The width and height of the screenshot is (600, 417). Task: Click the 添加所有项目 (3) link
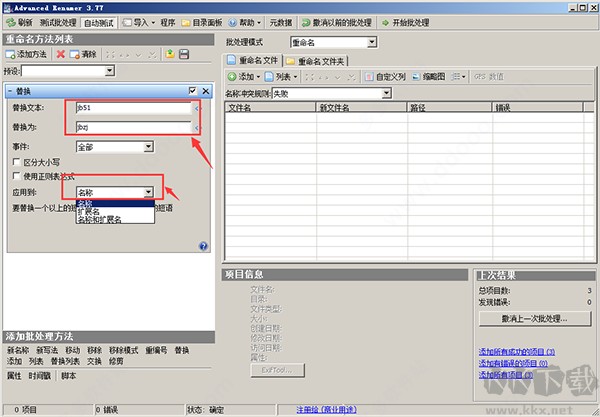(x=506, y=375)
